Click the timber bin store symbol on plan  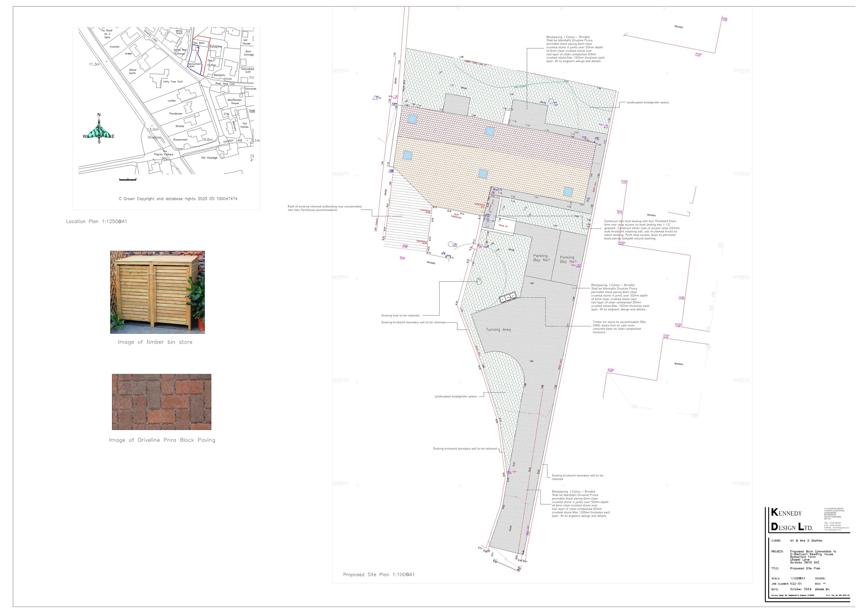tap(508, 298)
